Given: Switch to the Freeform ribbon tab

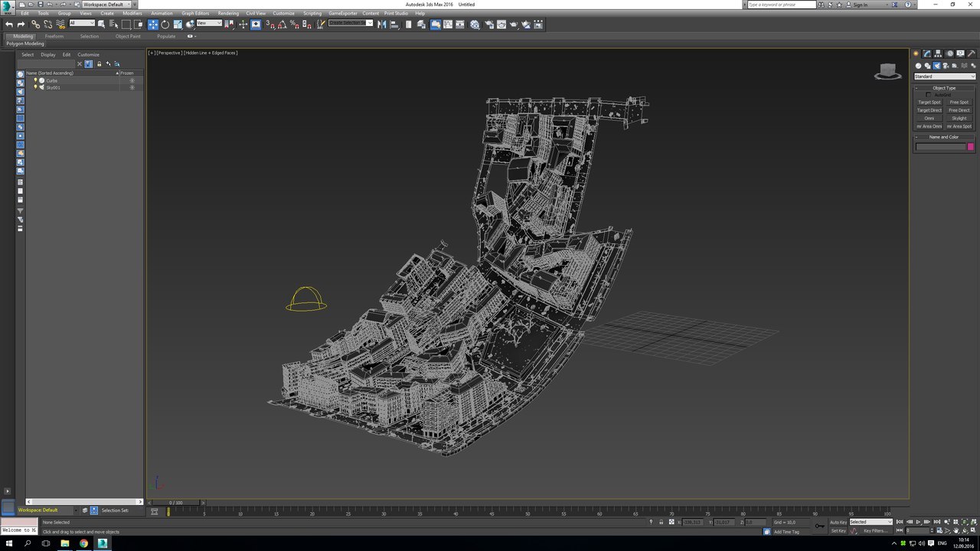Looking at the screenshot, I should pos(54,36).
